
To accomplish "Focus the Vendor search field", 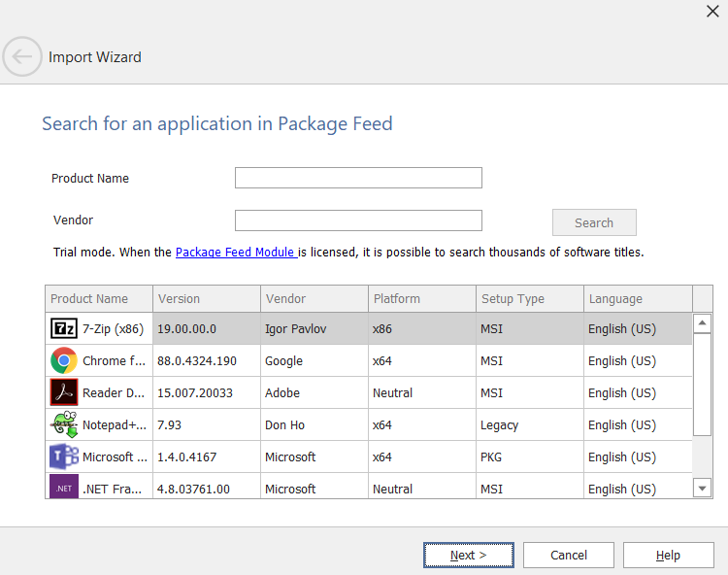I will (x=358, y=220).
